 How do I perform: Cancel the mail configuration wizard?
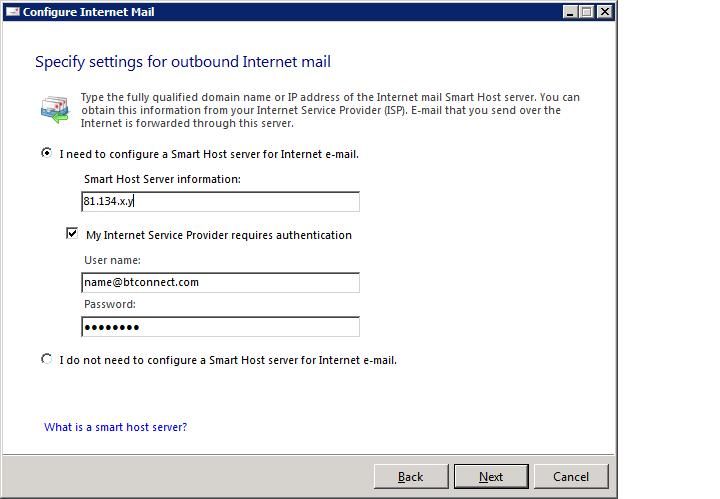(570, 477)
